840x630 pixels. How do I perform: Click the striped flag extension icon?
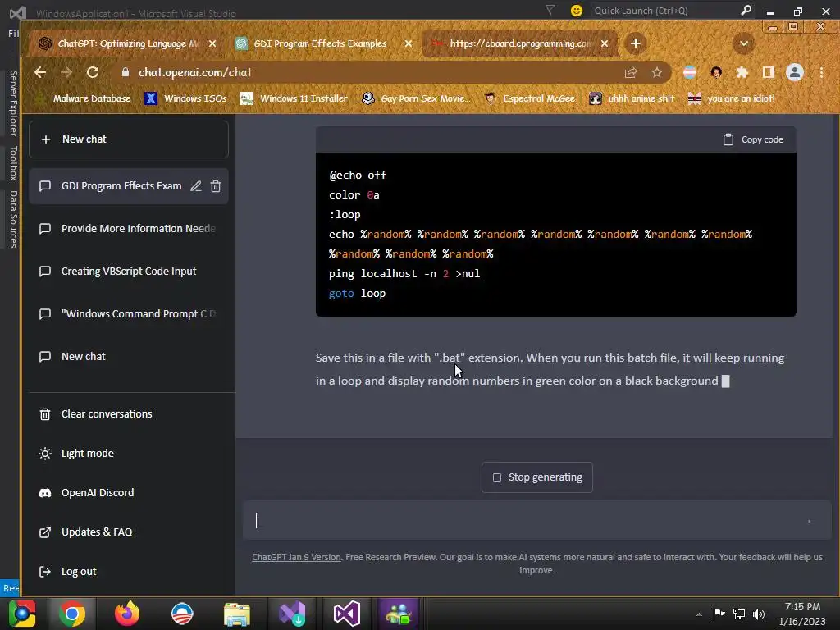point(690,72)
